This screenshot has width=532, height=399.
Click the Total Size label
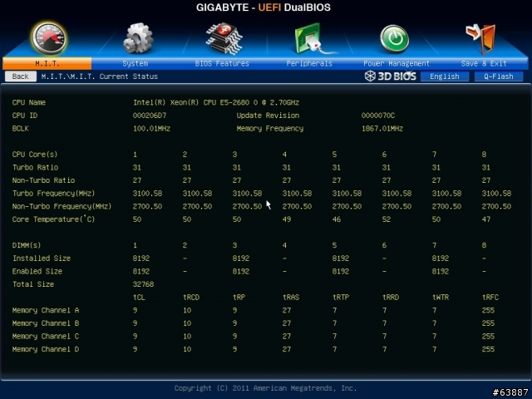point(33,284)
